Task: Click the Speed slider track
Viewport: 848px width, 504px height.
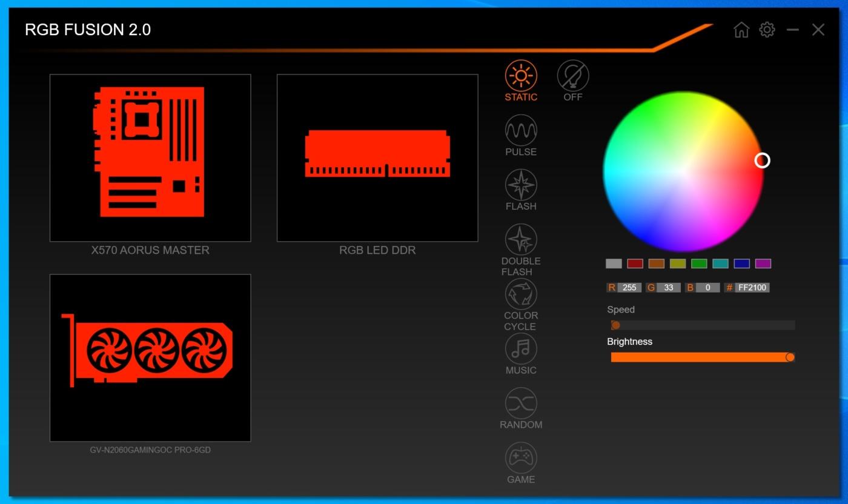Action: [703, 325]
